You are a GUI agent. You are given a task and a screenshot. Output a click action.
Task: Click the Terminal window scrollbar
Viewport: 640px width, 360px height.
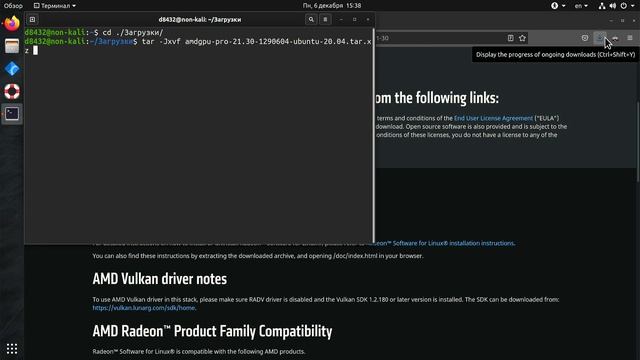point(373,135)
